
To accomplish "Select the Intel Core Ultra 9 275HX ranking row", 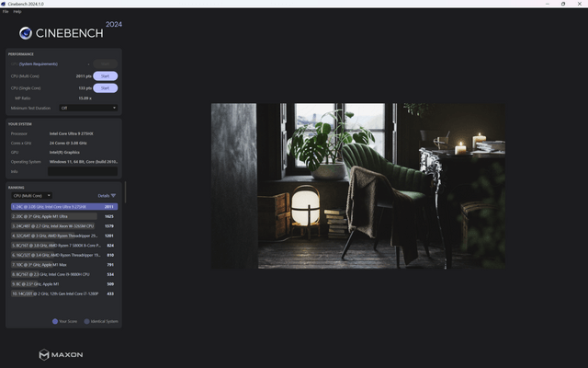I will [x=63, y=207].
